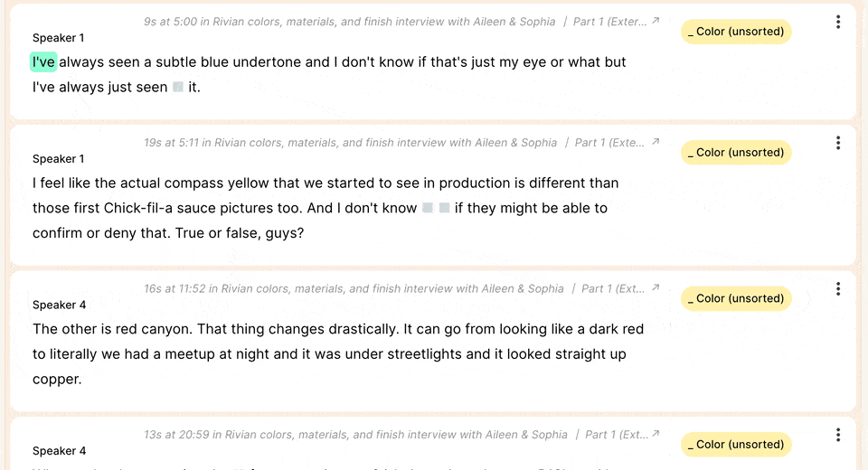The width and height of the screenshot is (868, 470).
Task: Select the red canyon transcript paragraph
Action: click(x=337, y=354)
